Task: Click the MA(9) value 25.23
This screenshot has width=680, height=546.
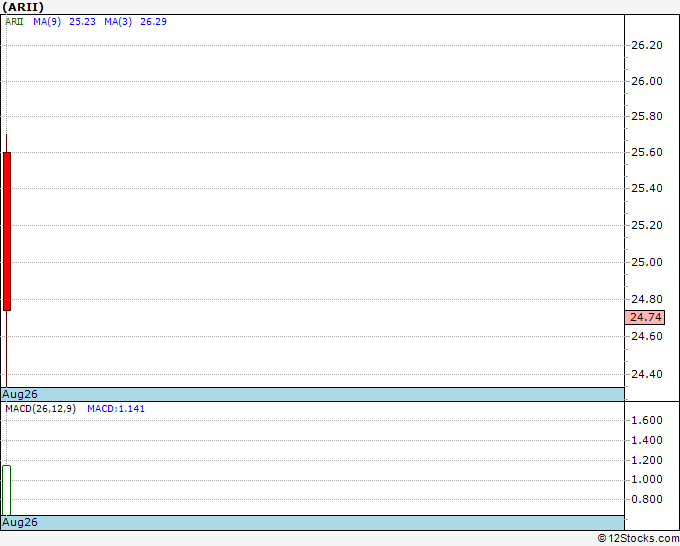Action: point(82,22)
